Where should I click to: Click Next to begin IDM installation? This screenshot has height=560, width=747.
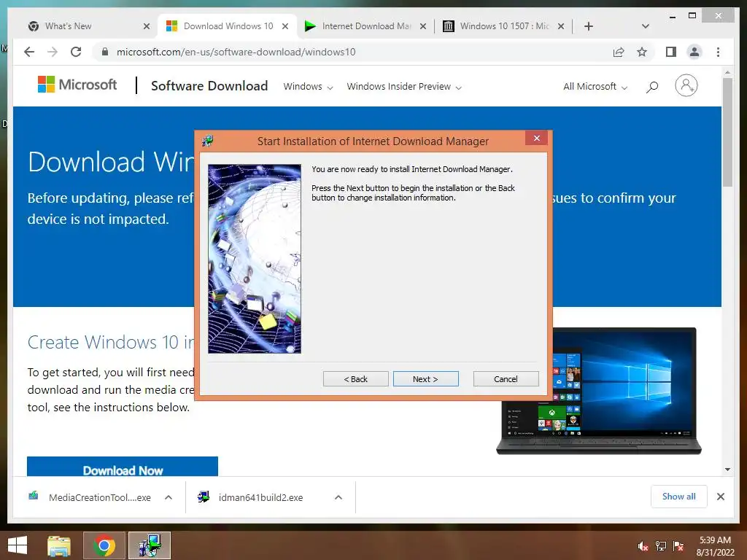pyautogui.click(x=425, y=379)
